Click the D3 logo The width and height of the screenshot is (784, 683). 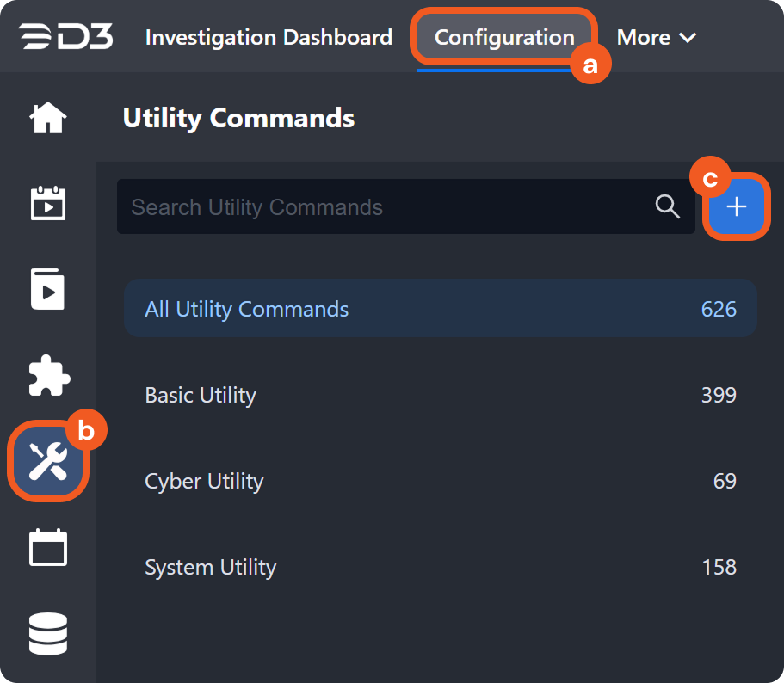(x=65, y=37)
